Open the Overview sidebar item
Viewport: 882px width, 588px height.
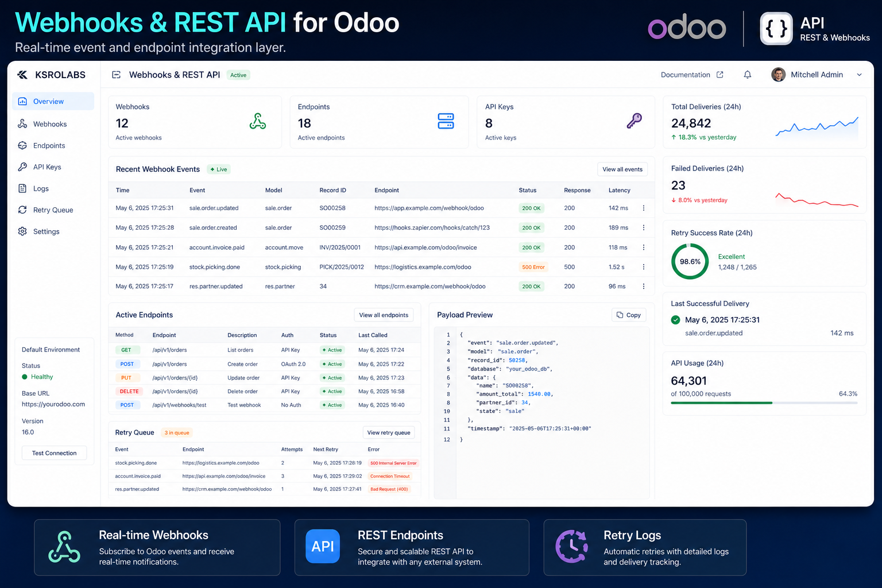(x=53, y=101)
